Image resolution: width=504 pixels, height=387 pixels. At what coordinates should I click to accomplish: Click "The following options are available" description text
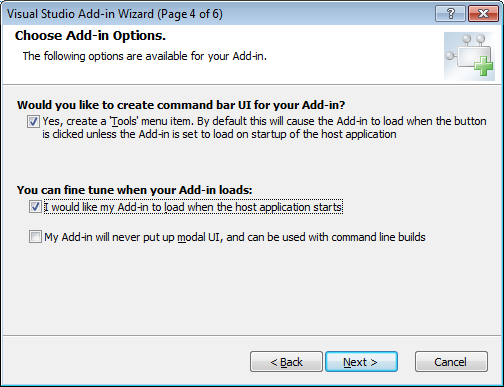click(145, 56)
